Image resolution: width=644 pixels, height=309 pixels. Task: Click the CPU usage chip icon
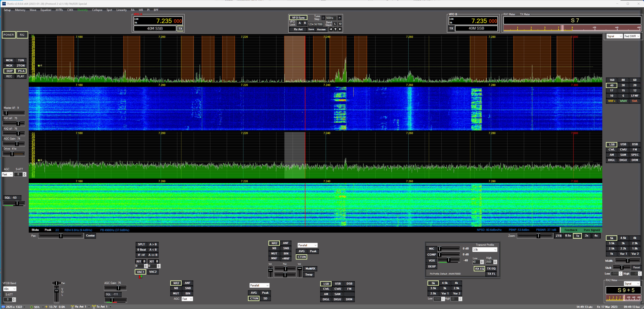click(x=31, y=307)
